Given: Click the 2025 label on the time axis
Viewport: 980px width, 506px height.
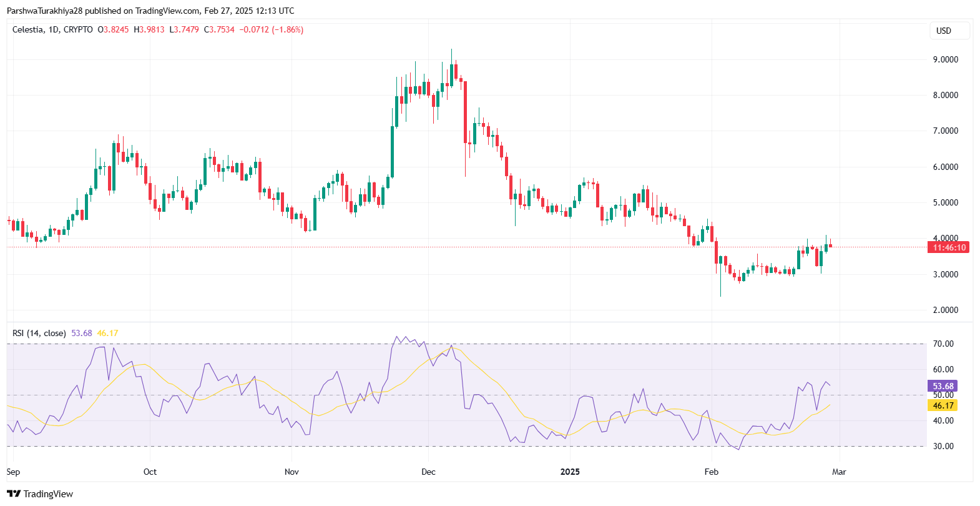Looking at the screenshot, I should (x=570, y=472).
